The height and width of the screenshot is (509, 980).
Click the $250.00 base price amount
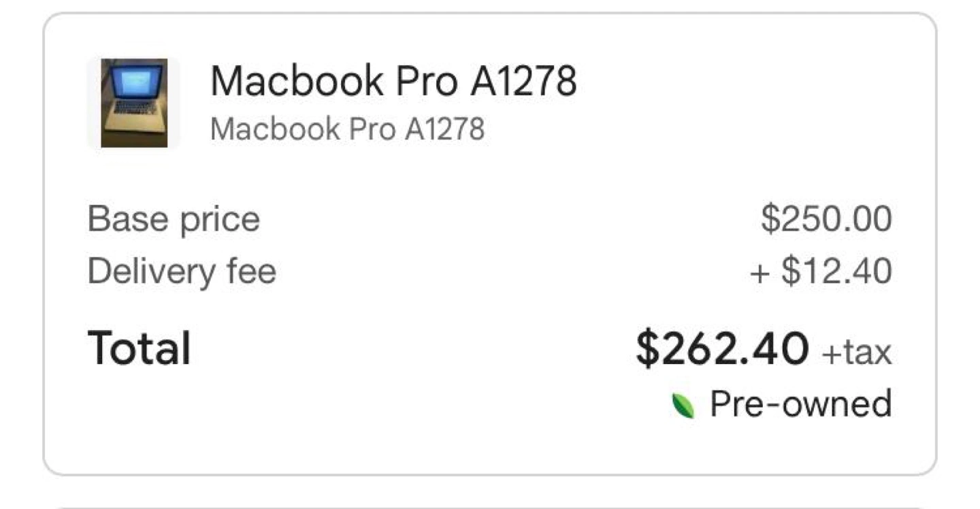(826, 219)
